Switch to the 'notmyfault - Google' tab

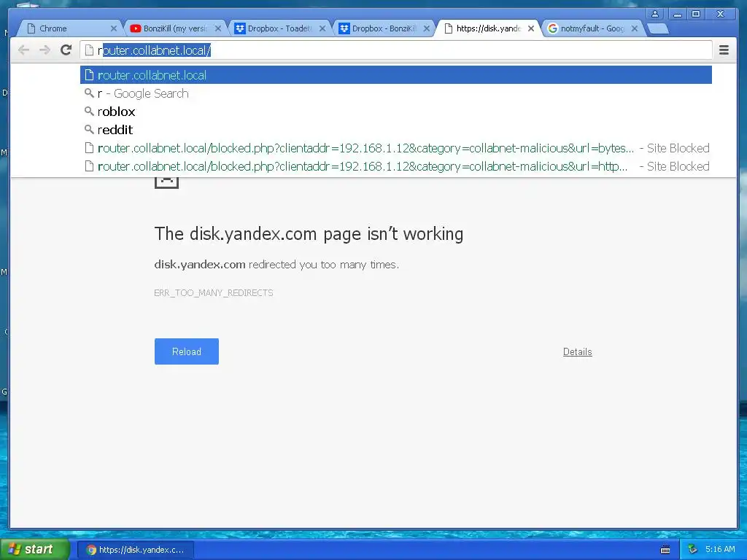591,28
